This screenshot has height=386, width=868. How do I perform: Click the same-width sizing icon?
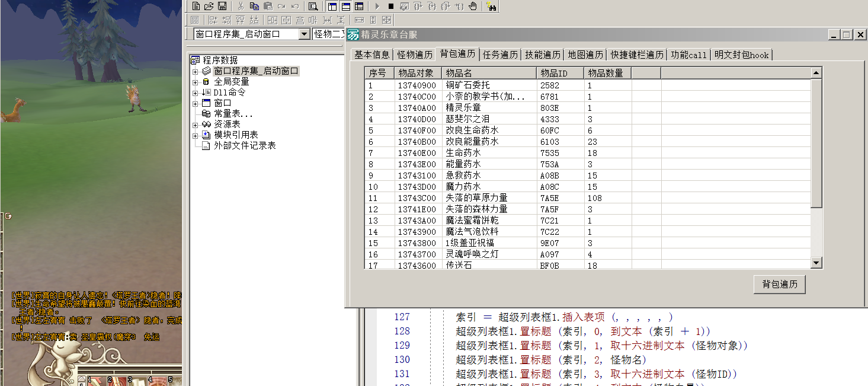359,20
